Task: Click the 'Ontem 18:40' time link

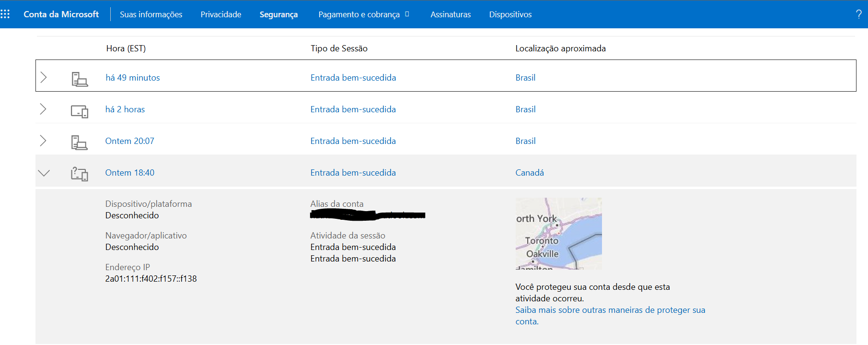Action: [130, 173]
